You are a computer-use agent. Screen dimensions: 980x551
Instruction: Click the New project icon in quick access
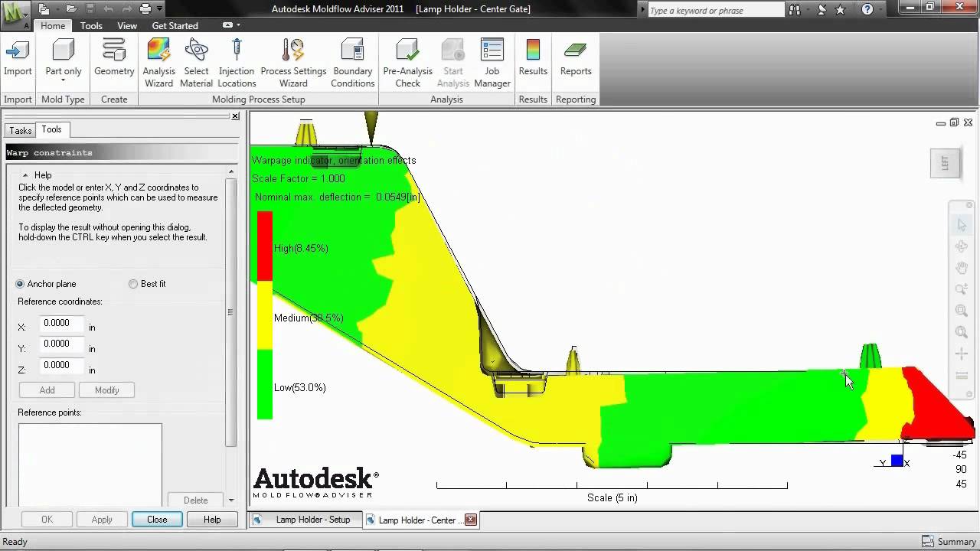[44, 9]
